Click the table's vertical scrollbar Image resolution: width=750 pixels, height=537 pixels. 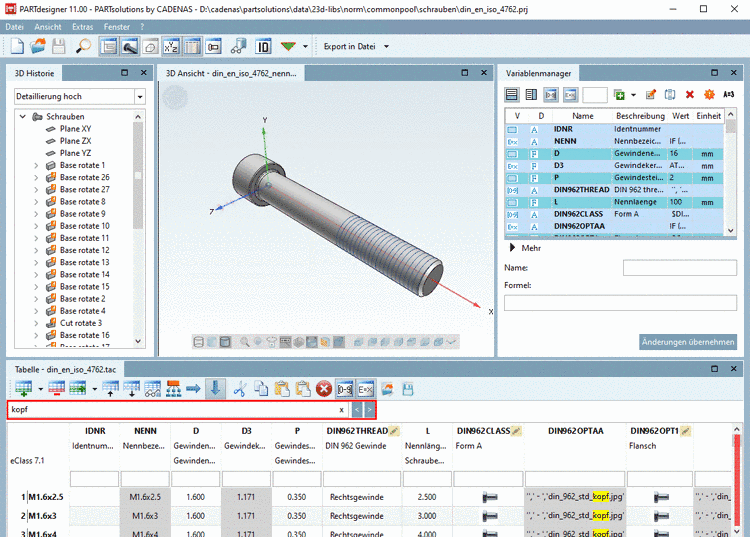[x=737, y=480]
